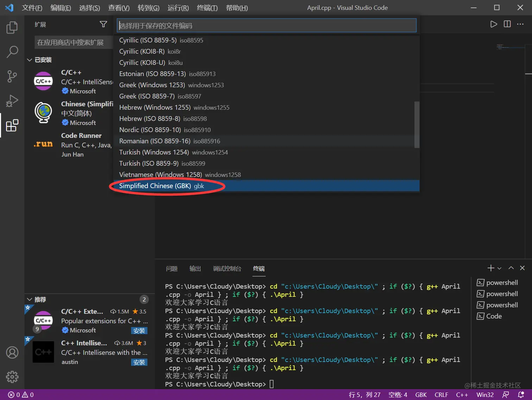
Task: Click the feedback icon in status bar
Action: (x=506, y=395)
